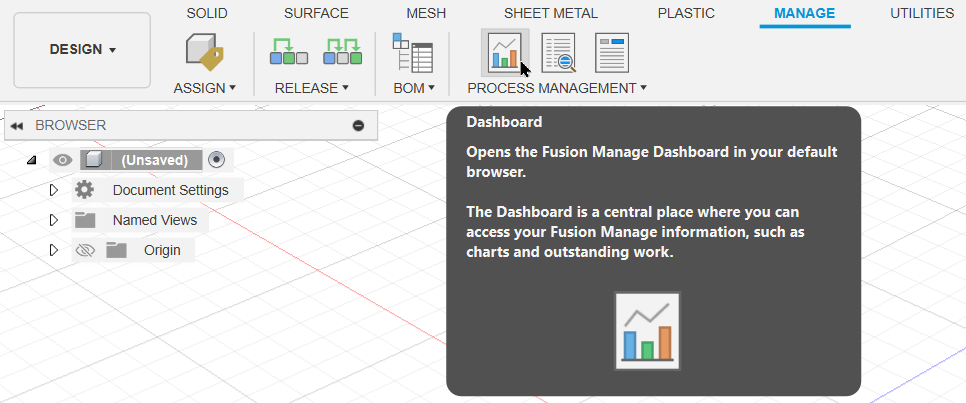Switch to the SOLID tab
The image size is (966, 403).
point(207,13)
